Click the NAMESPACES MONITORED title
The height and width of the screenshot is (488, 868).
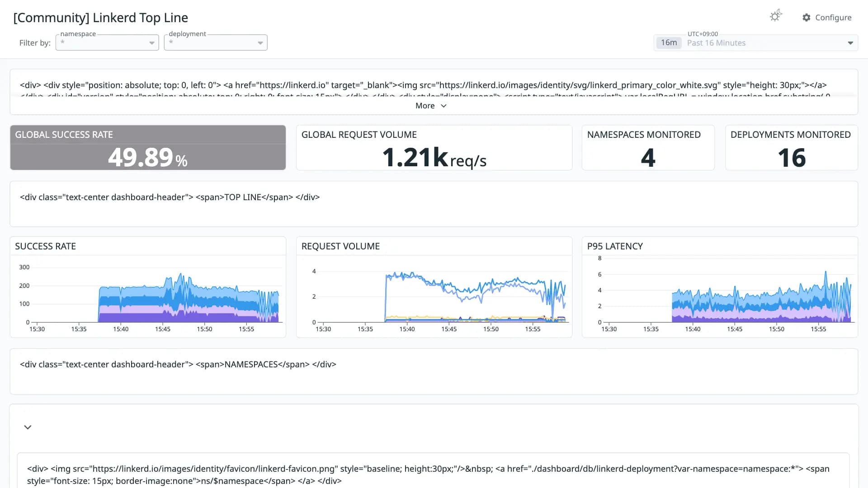644,135
